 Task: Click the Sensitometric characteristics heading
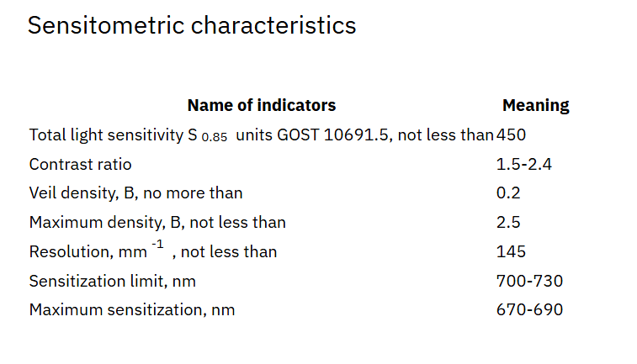pos(192,25)
